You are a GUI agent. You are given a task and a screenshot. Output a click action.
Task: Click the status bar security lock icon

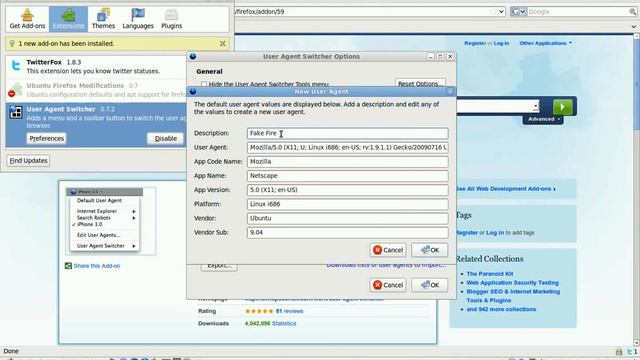pos(619,351)
